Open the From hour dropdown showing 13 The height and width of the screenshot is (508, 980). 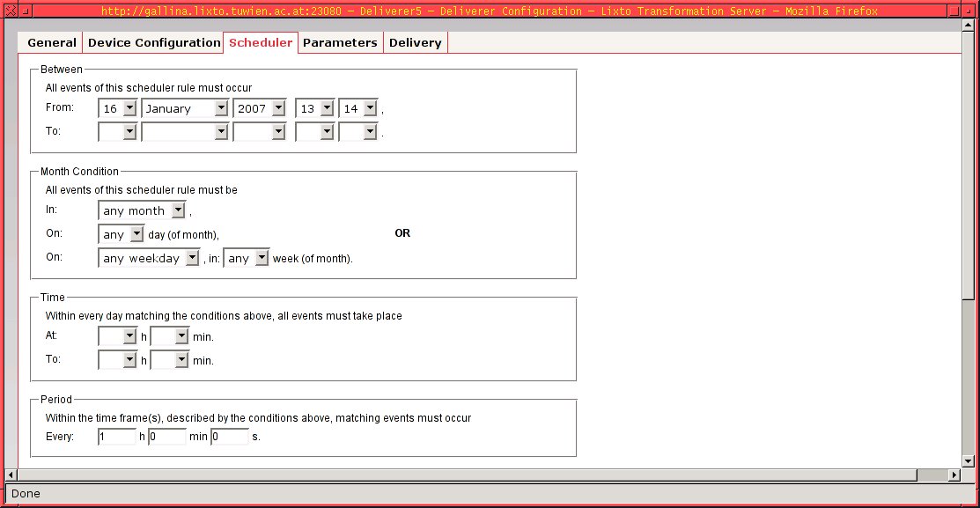pyautogui.click(x=327, y=108)
